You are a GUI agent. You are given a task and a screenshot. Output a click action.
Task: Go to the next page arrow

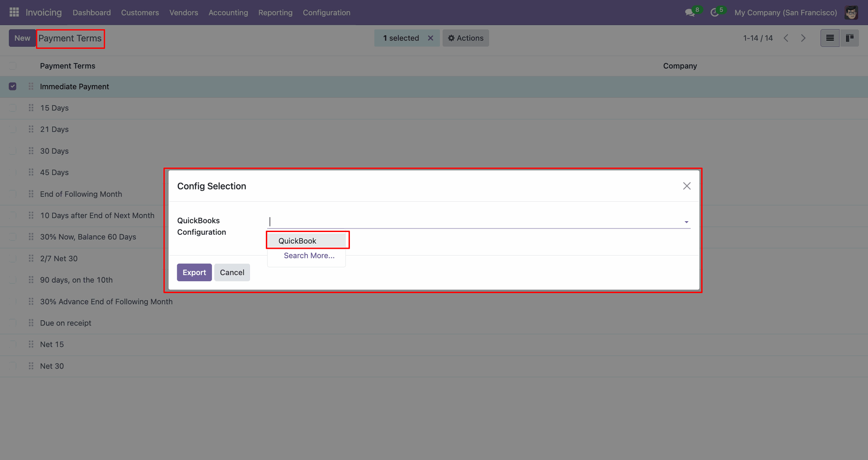tap(803, 38)
